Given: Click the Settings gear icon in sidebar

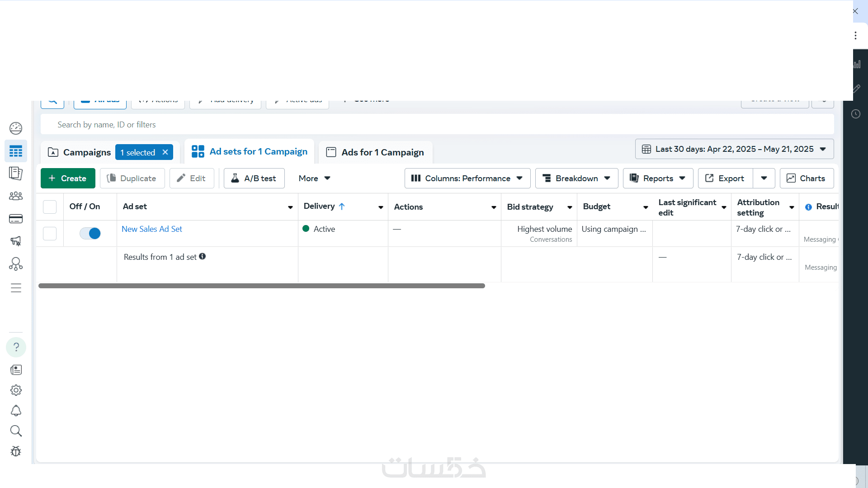Looking at the screenshot, I should click(16, 390).
